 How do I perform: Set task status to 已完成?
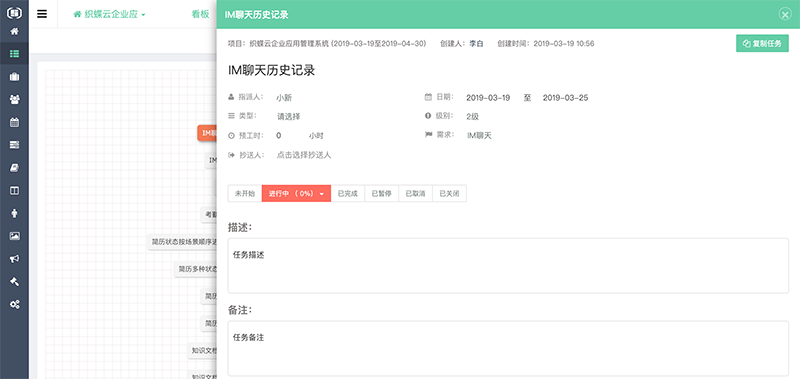coord(348,194)
